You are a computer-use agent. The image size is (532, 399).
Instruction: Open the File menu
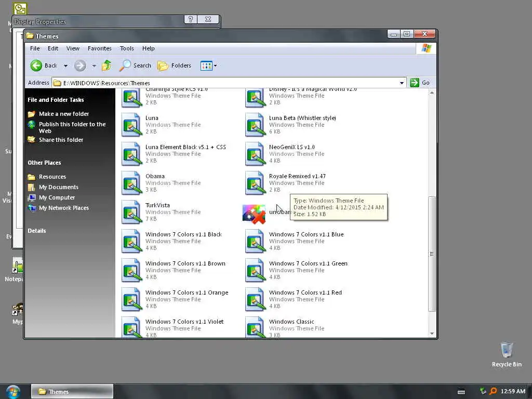point(35,48)
